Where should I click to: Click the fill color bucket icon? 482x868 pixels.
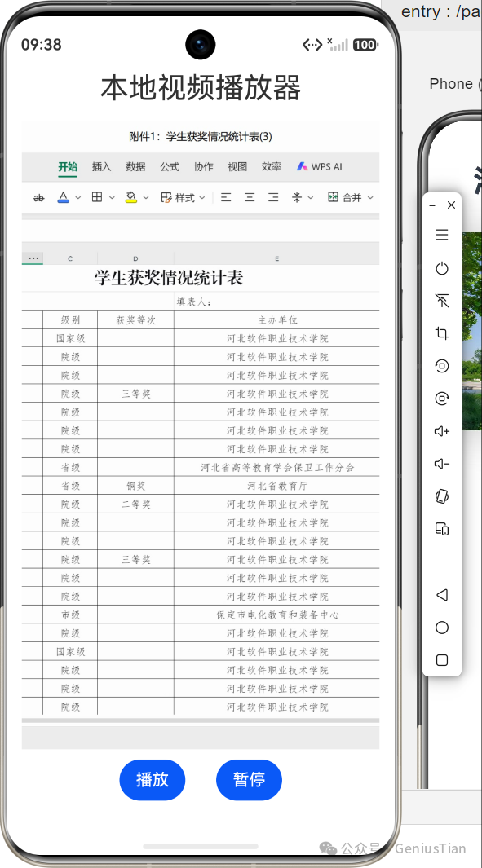(x=130, y=197)
